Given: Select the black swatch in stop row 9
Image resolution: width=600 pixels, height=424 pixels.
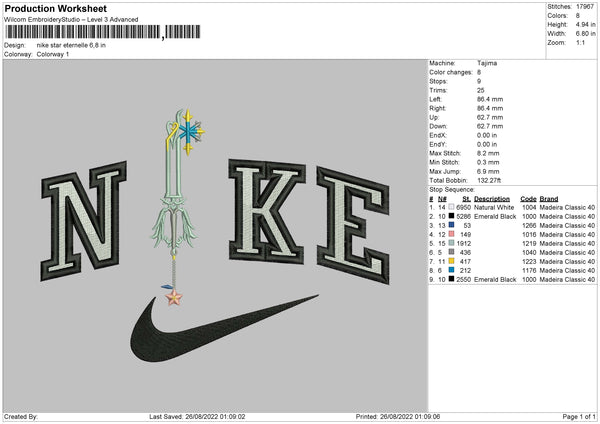Looking at the screenshot, I should tap(452, 279).
